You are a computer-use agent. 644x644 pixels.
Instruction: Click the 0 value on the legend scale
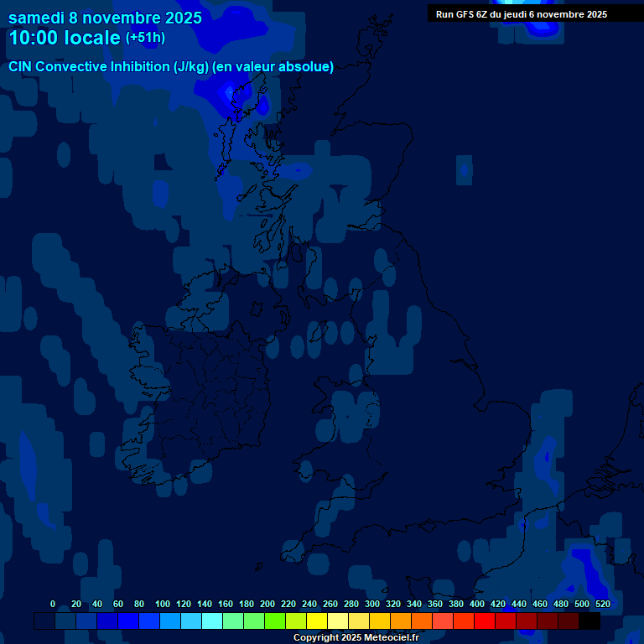(53, 604)
